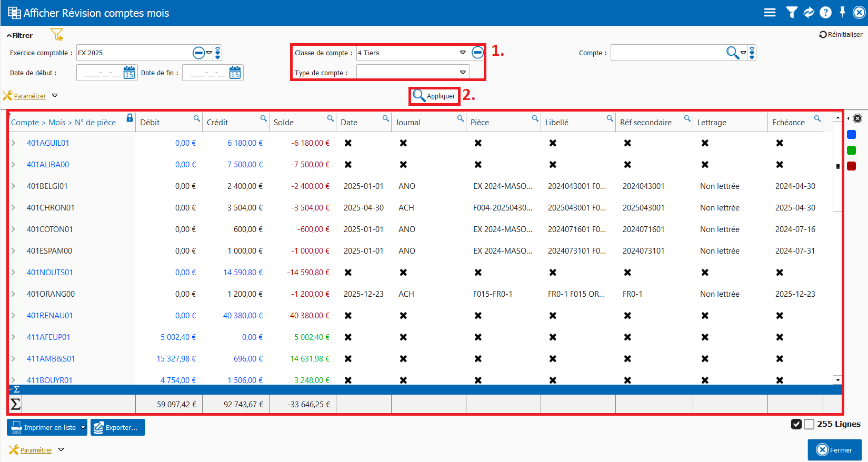Open the Type de compte dropdown
The image size is (868, 462).
tap(463, 73)
